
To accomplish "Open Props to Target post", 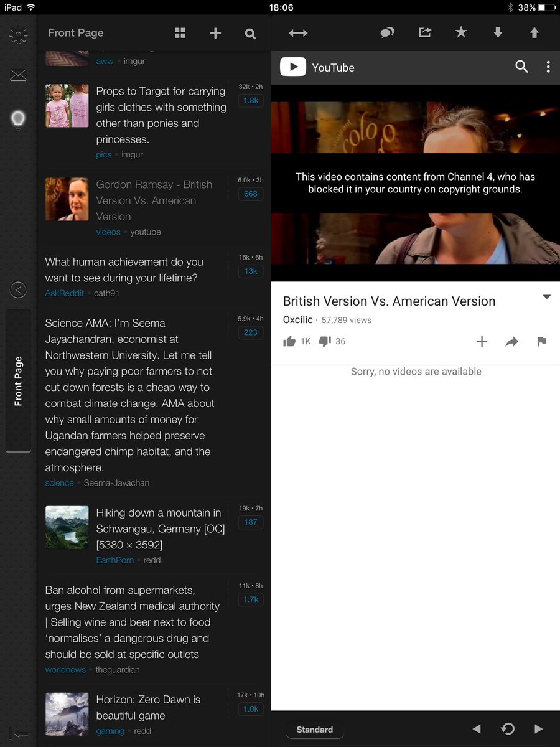I will 161,115.
